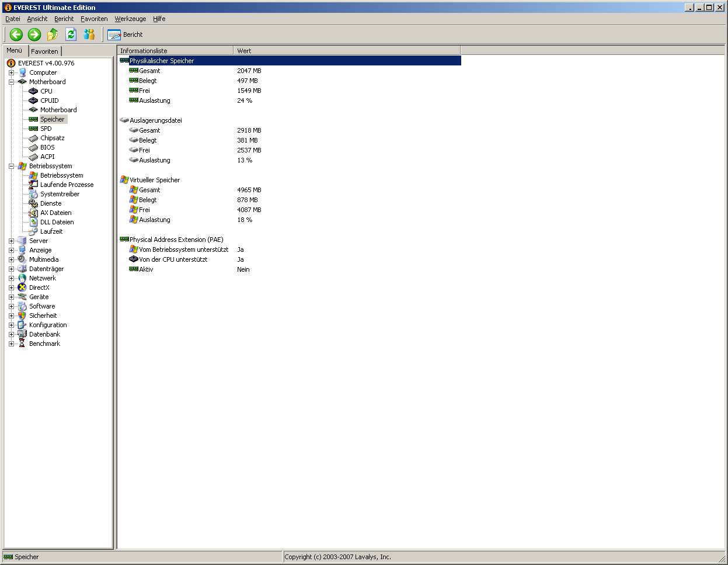Click the ACPI icon in tree
728x565 pixels.
(x=33, y=157)
